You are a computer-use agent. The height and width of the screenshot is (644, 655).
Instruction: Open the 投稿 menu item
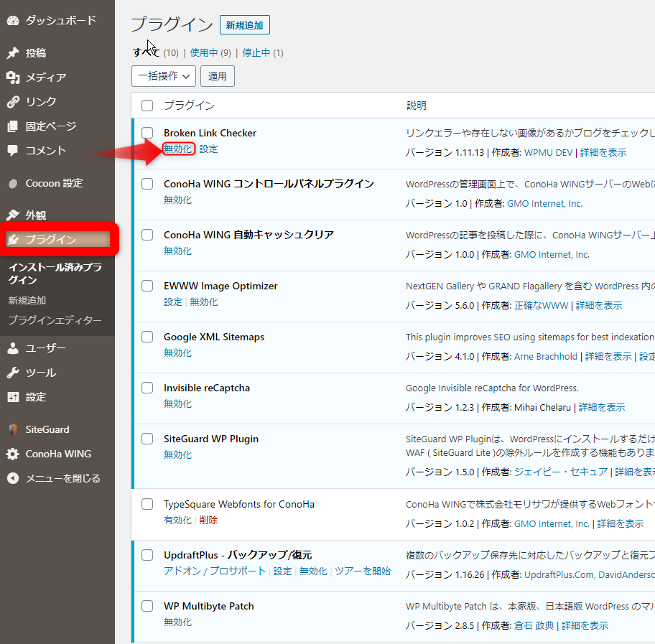click(36, 53)
